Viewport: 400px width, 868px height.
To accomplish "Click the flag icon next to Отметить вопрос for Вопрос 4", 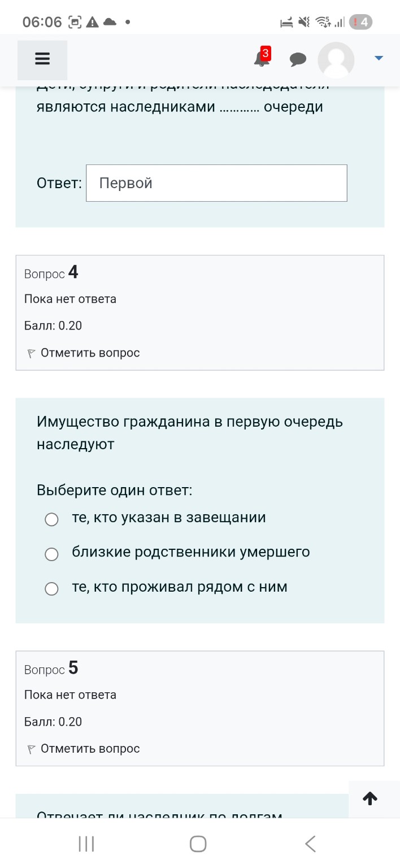I will (x=31, y=353).
